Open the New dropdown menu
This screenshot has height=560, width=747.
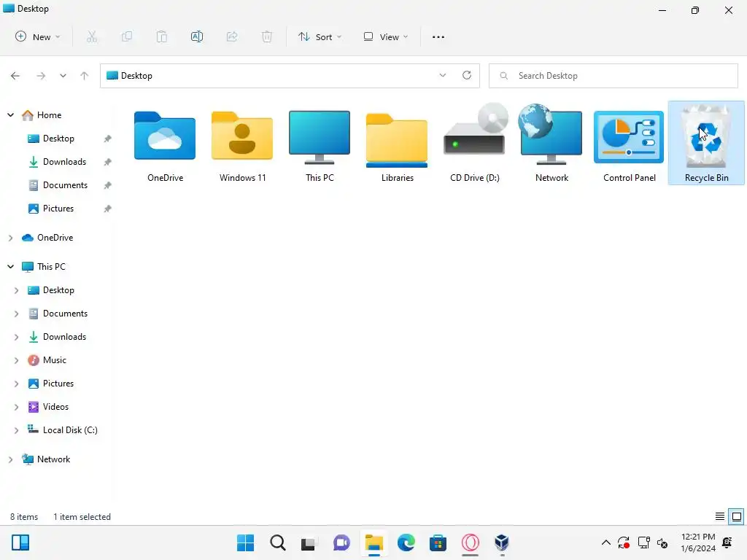[38, 36]
